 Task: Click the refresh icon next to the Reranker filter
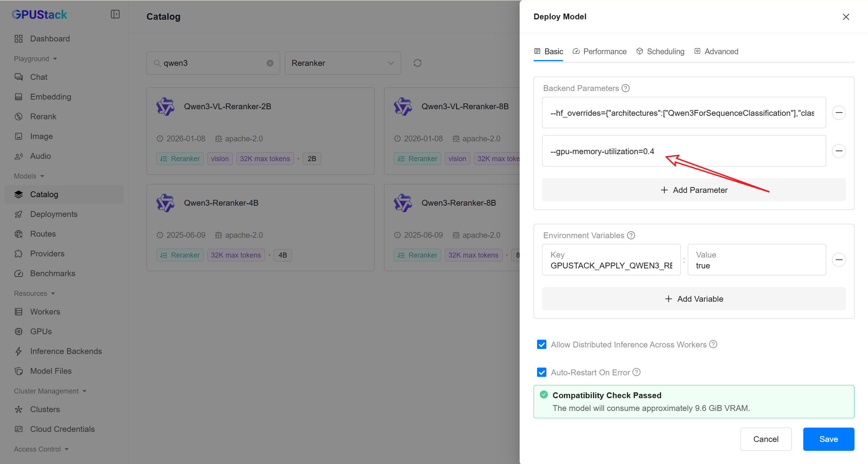pyautogui.click(x=417, y=63)
